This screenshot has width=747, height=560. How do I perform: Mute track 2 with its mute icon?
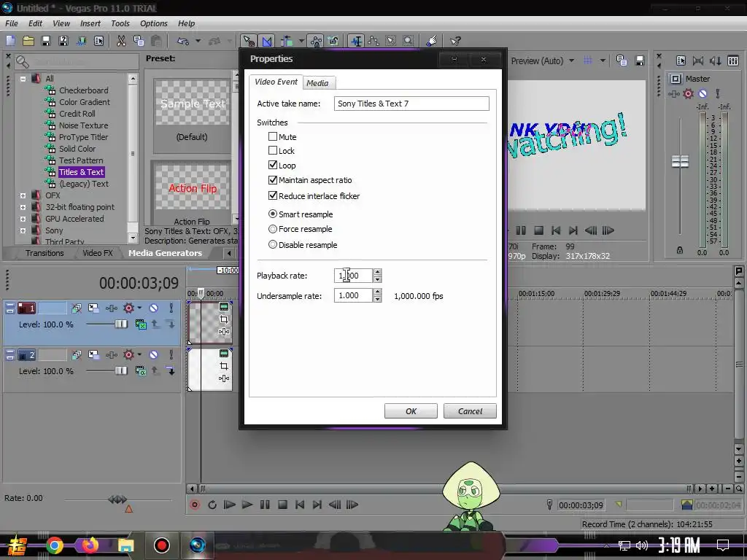pos(153,355)
